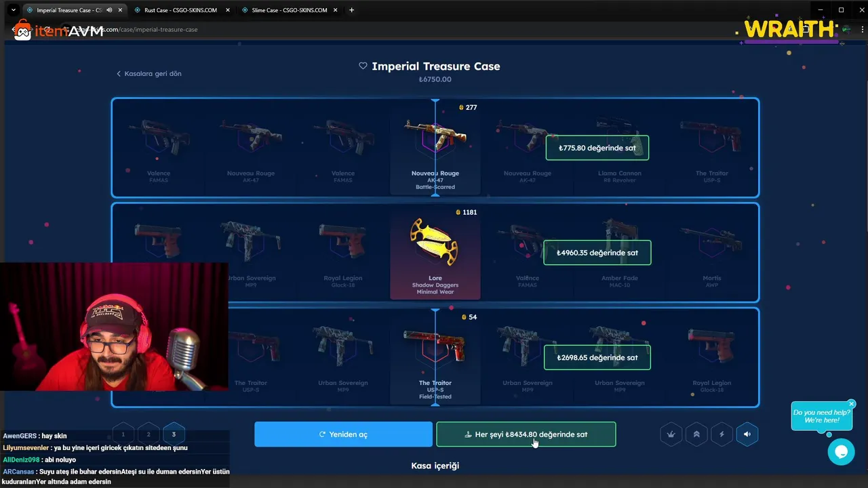Open a new browser tab with plus
The height and width of the screenshot is (488, 868).
[351, 10]
